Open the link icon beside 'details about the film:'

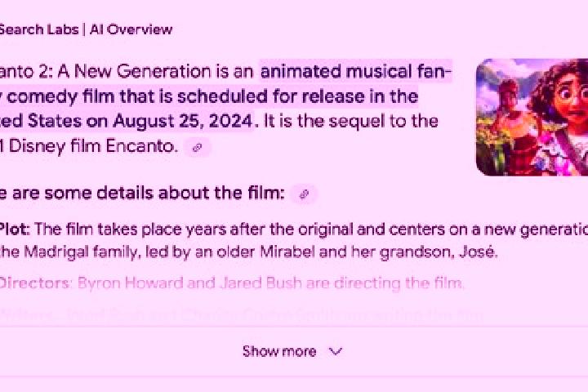point(304,194)
